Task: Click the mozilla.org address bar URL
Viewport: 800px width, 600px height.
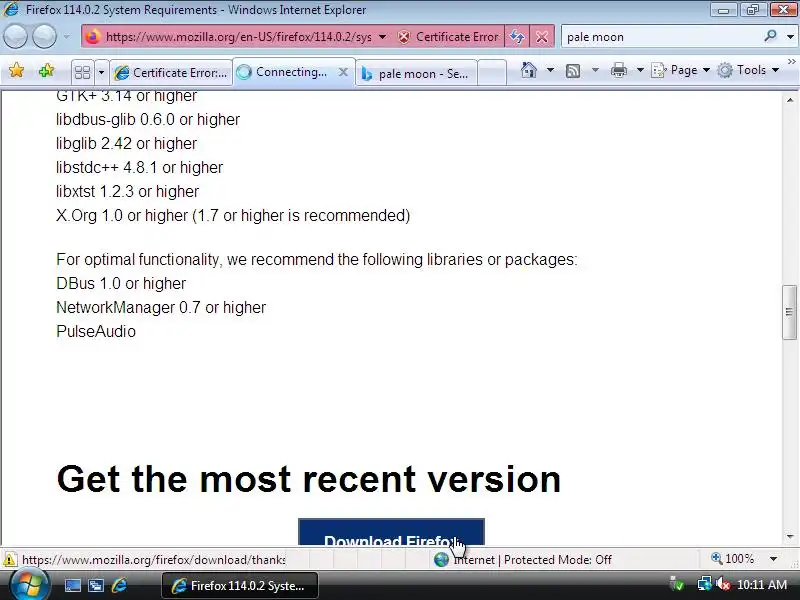Action: pyautogui.click(x=238, y=37)
